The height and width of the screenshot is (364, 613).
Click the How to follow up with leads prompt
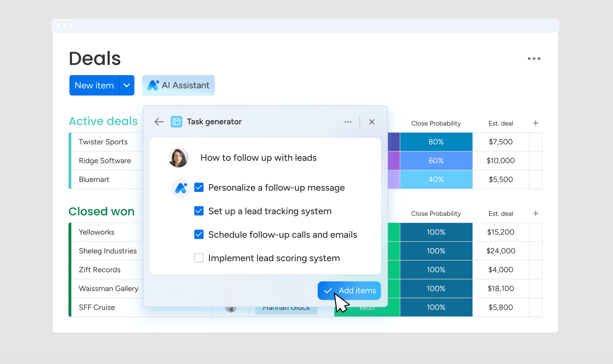[x=258, y=158]
